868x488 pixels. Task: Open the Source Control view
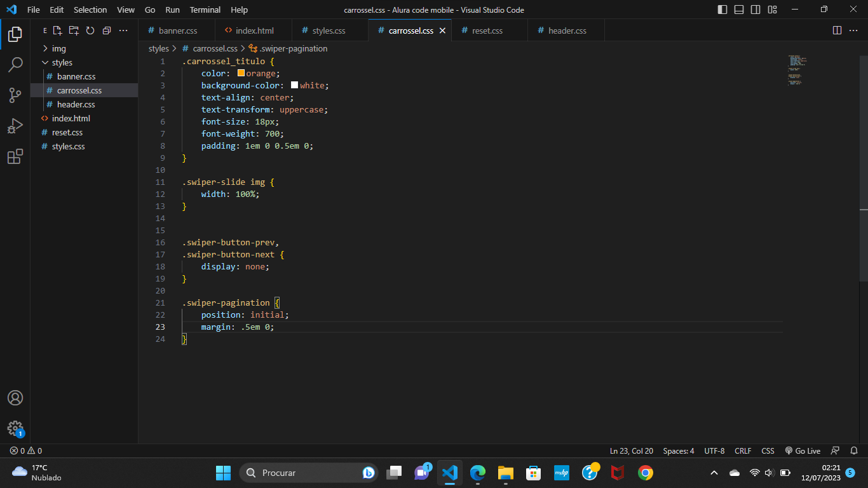(15, 95)
